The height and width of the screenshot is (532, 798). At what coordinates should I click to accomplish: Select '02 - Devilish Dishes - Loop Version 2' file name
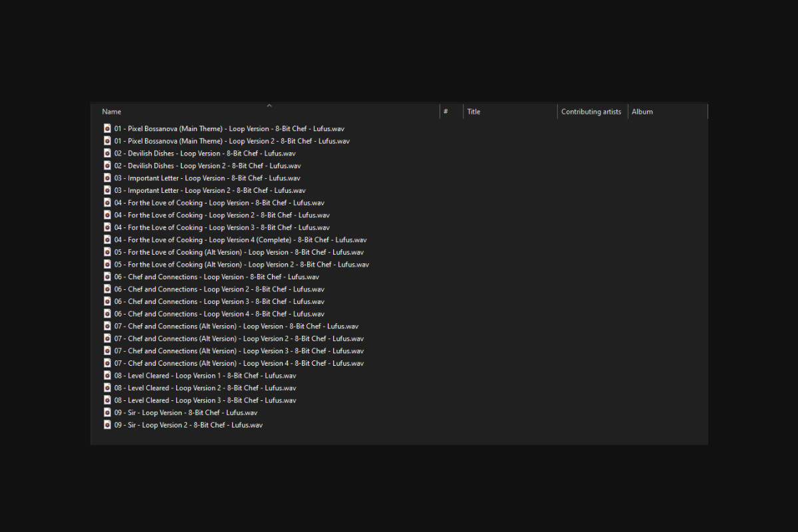click(207, 166)
